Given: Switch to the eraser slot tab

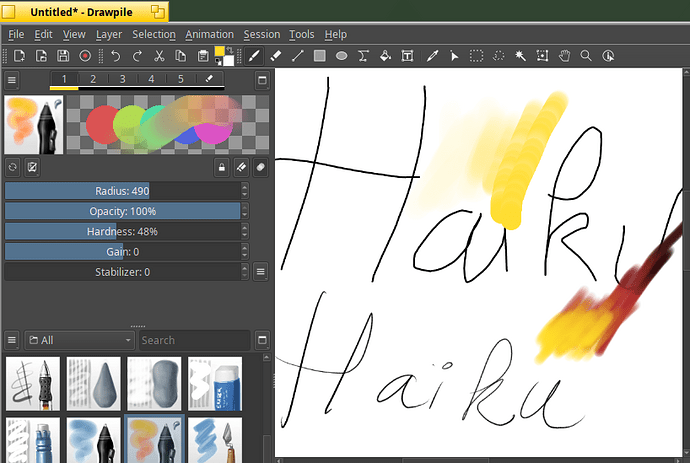Looking at the screenshot, I should coord(209,79).
